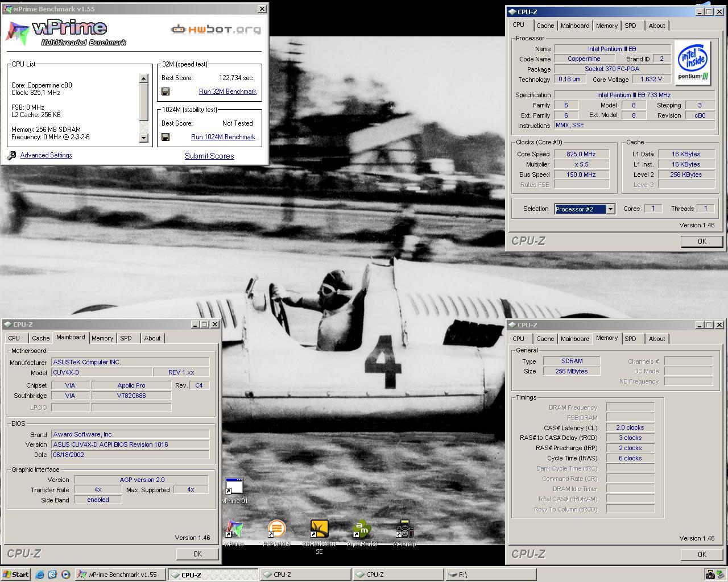Click the middle quick launch icon
The width and height of the screenshot is (728, 582).
pyautogui.click(x=52, y=575)
